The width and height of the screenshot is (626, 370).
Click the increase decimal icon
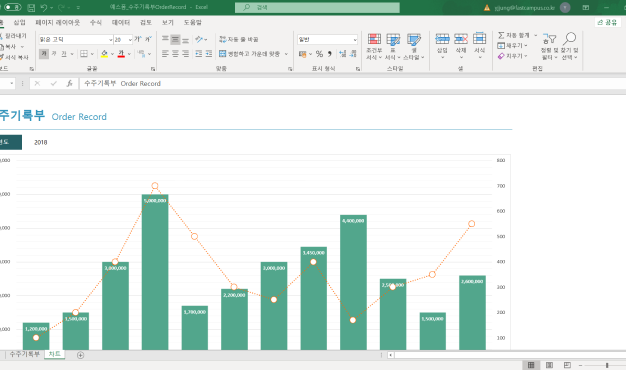coord(343,53)
